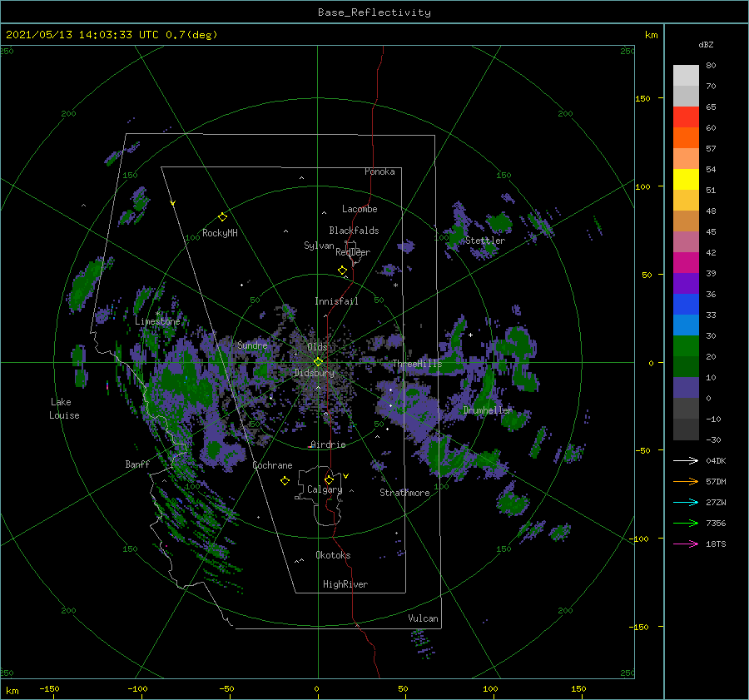
Task: Click the Vulcan label
Action: (424, 618)
